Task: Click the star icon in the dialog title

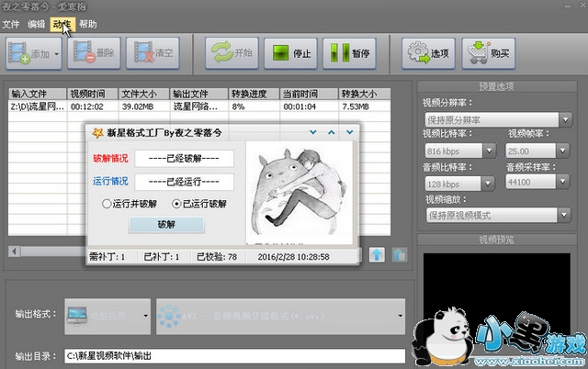Action: point(97,132)
